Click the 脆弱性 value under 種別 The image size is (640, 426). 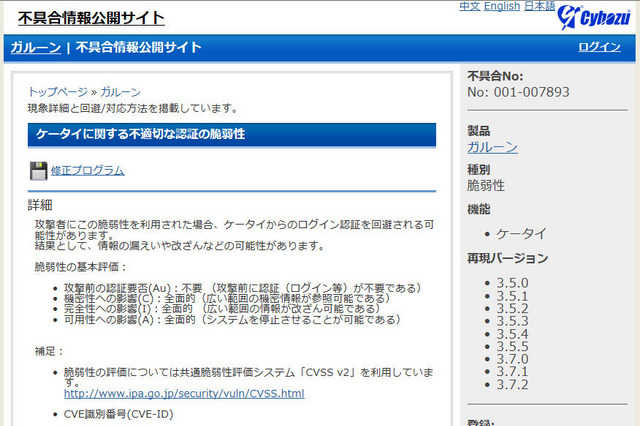486,186
